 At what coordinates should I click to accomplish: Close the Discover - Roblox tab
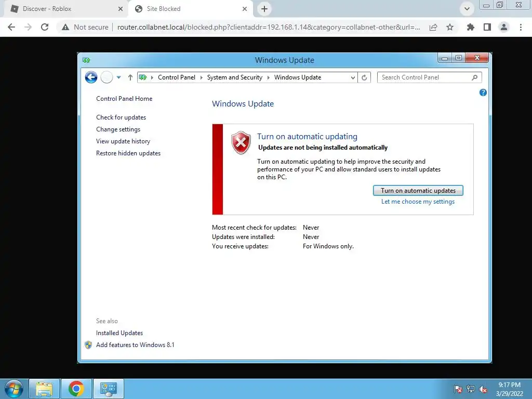click(x=121, y=9)
